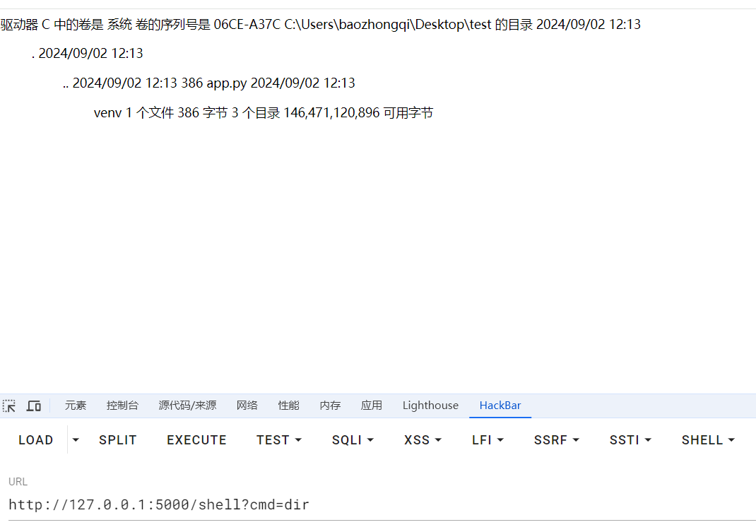The image size is (756, 532).
Task: Open the 性能 (Performance) tab
Action: [x=288, y=406]
